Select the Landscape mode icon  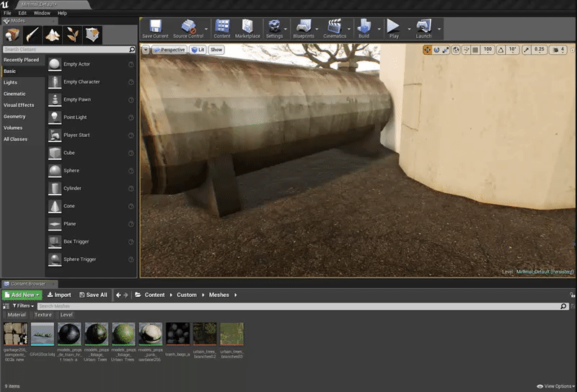click(53, 35)
